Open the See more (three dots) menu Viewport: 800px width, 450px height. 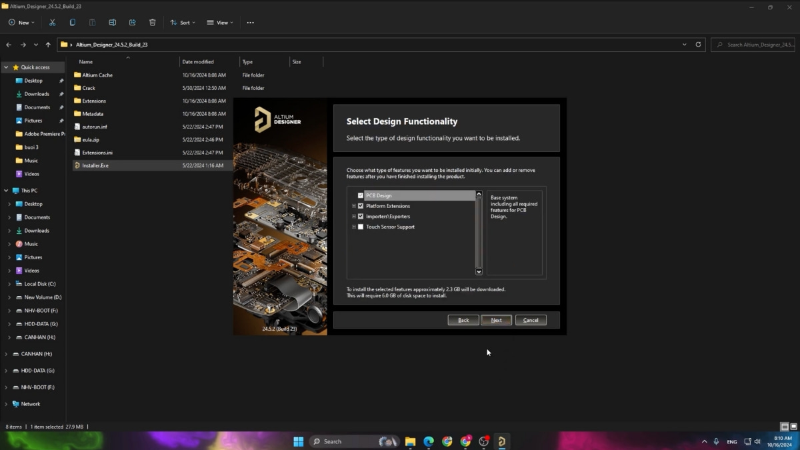coord(250,22)
